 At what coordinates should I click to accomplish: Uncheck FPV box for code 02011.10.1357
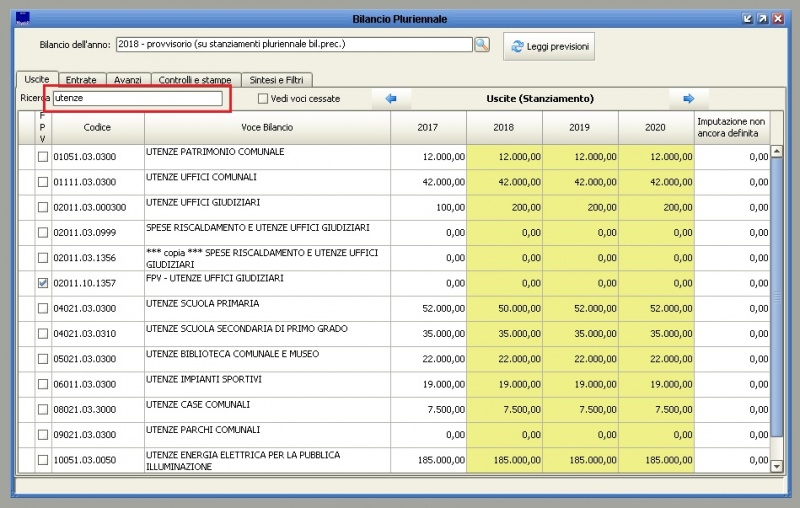tap(43, 284)
